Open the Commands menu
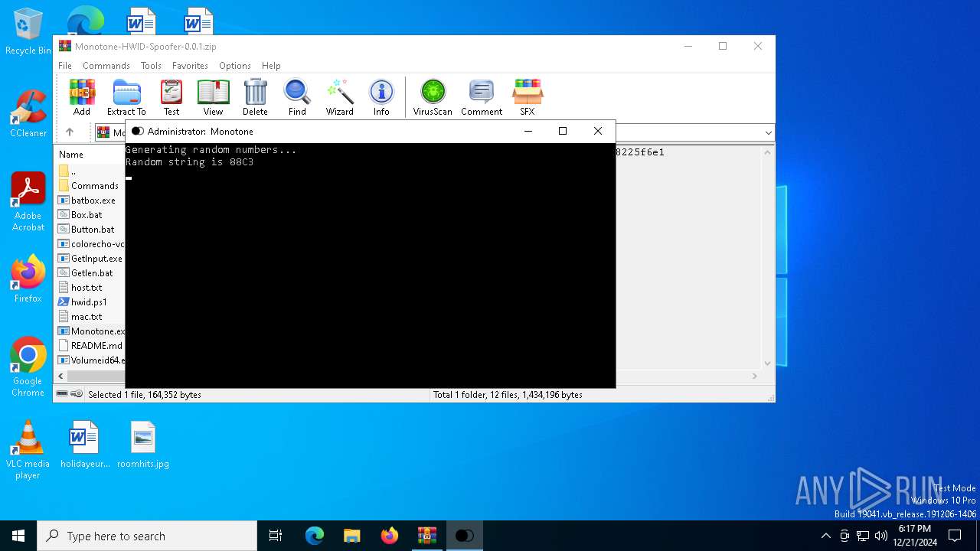Image resolution: width=980 pixels, height=551 pixels. [x=106, y=66]
